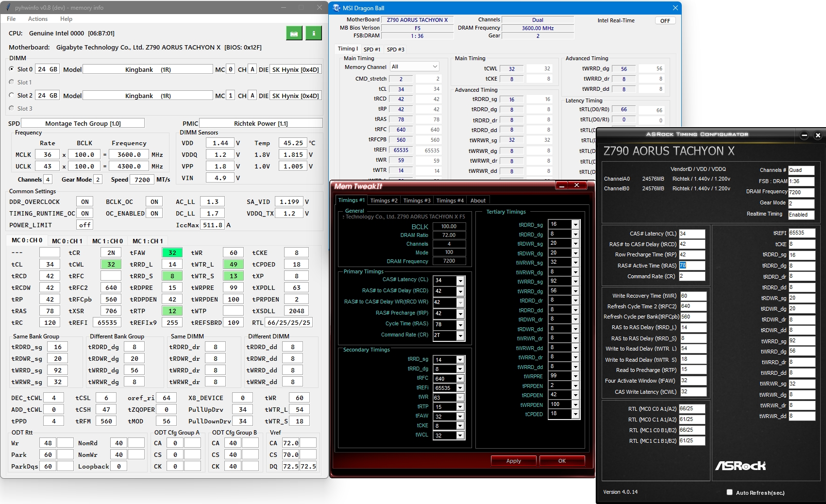Click the Write Recovery Time (tWR) field in ASRock
The width and height of the screenshot is (826, 504).
(693, 296)
